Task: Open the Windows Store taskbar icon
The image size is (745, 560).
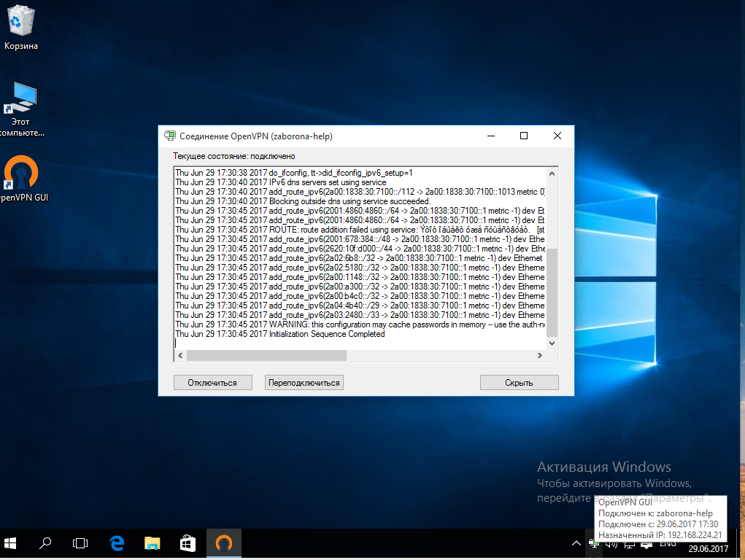Action: click(188, 543)
